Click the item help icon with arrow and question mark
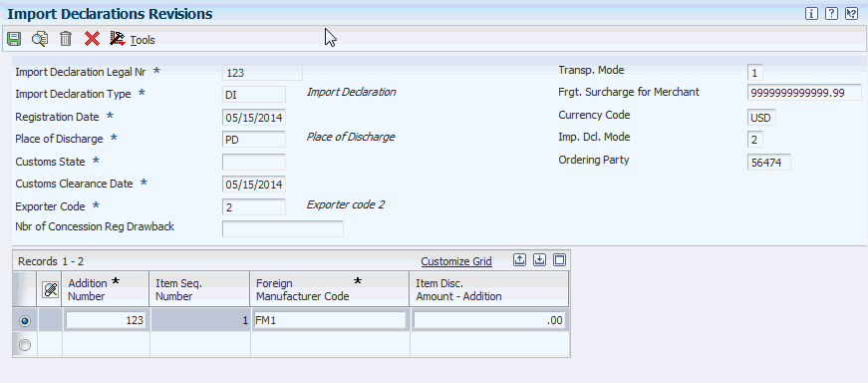This screenshot has height=383, width=868. pyautogui.click(x=851, y=14)
